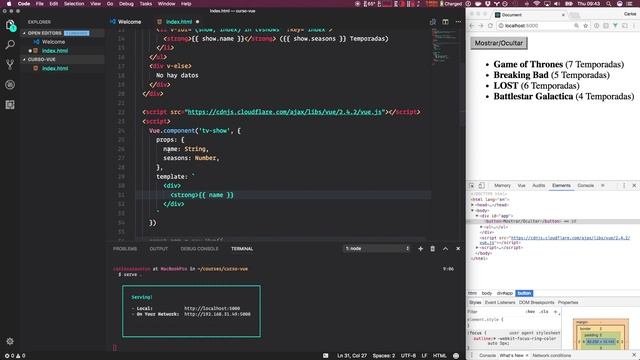Switch to the index.html editor tab

click(x=178, y=22)
